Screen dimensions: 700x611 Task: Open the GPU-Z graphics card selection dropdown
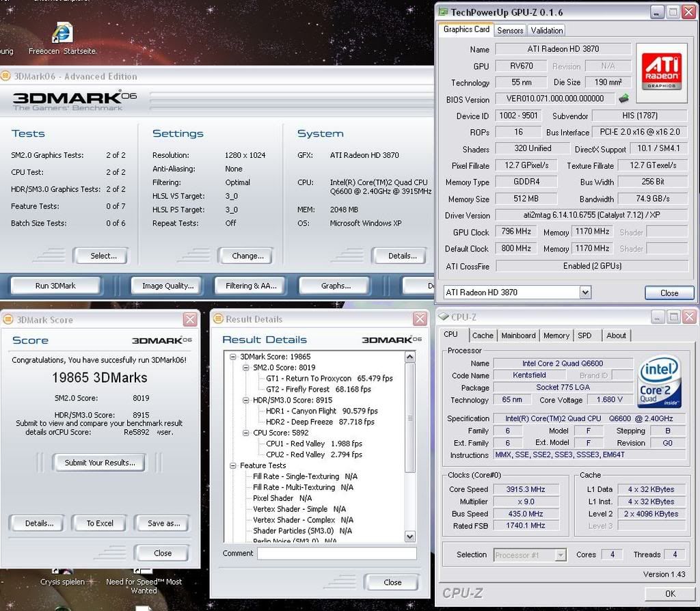[585, 293]
